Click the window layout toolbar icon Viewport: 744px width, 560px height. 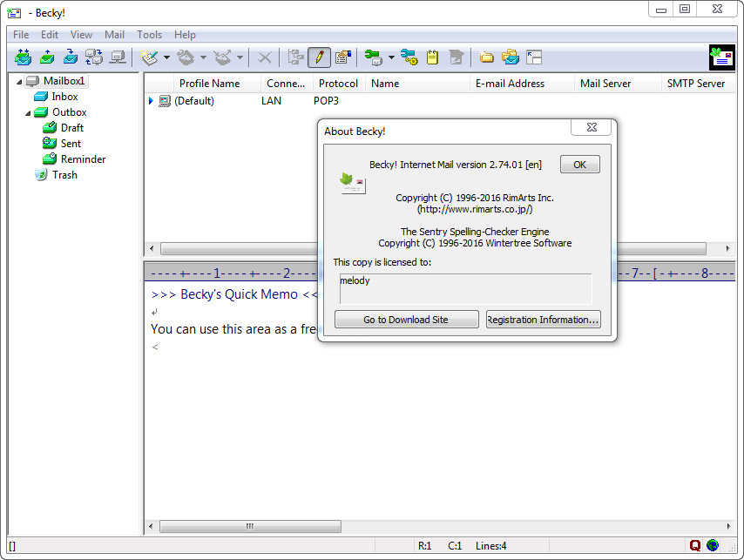tap(534, 57)
